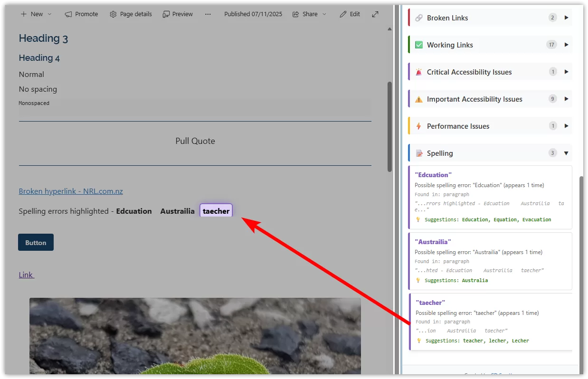The height and width of the screenshot is (379, 588).
Task: Open Page details via the gear icon
Action: pos(113,14)
